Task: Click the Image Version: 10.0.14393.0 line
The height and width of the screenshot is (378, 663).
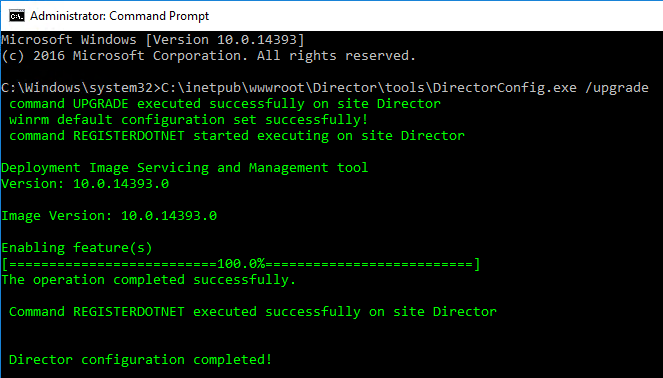Action: point(109,216)
